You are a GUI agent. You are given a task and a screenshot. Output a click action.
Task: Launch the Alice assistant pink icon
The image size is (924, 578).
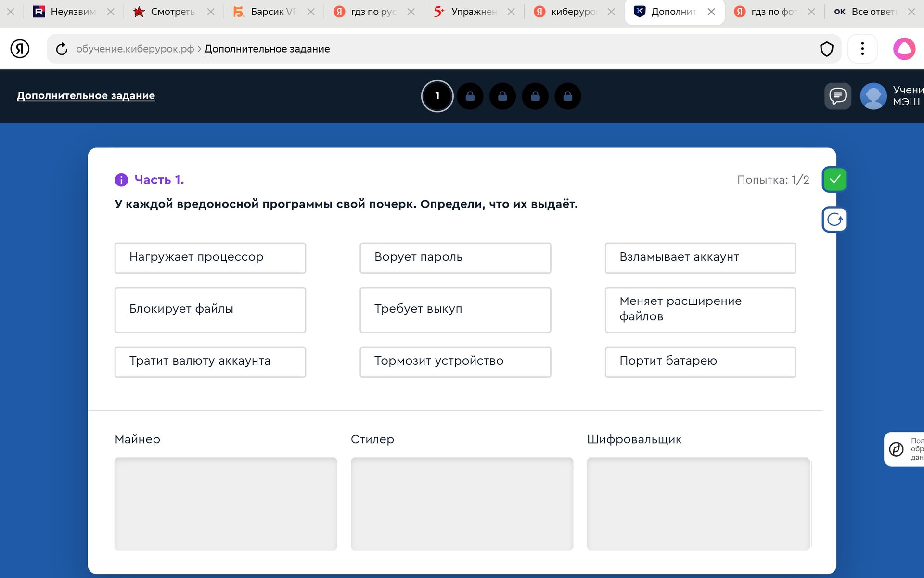(904, 49)
